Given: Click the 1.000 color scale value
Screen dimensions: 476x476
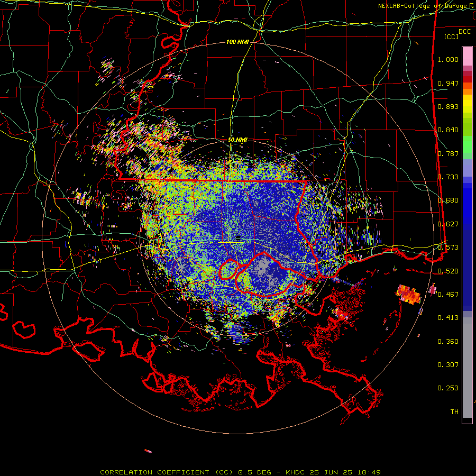Looking at the screenshot, I should click(x=448, y=59).
